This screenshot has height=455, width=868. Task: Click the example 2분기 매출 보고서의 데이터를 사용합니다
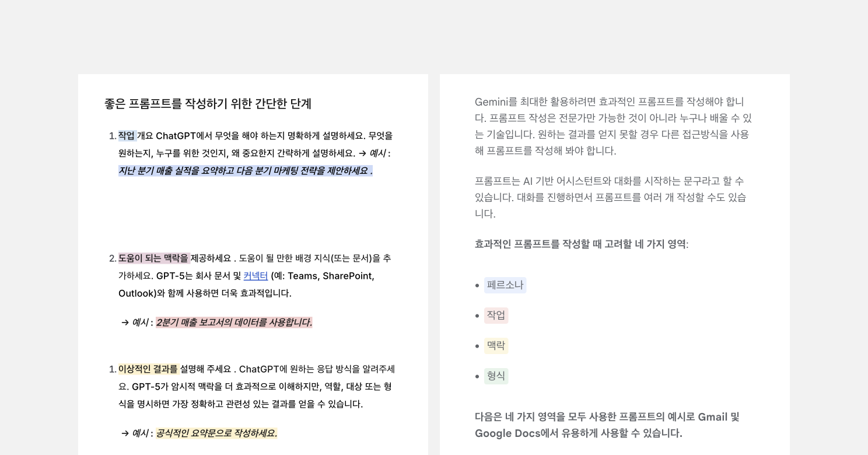point(234,323)
